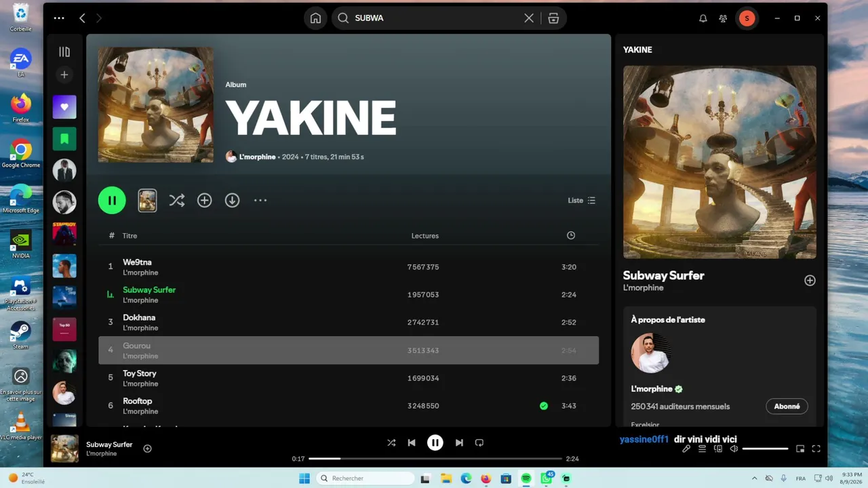Add Subway Surfer to library in right panel

[x=810, y=281]
